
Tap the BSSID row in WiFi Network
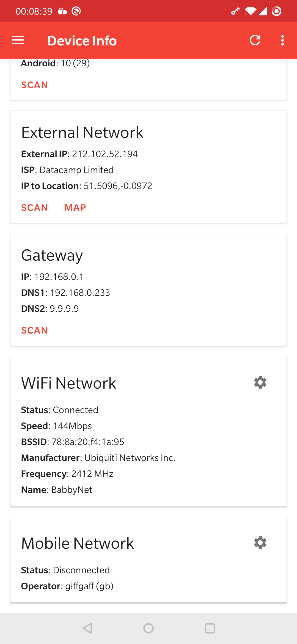point(73,442)
